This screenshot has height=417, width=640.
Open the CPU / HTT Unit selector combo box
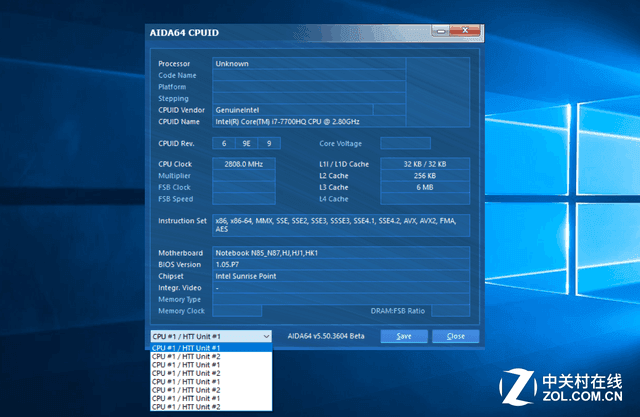[x=211, y=336]
